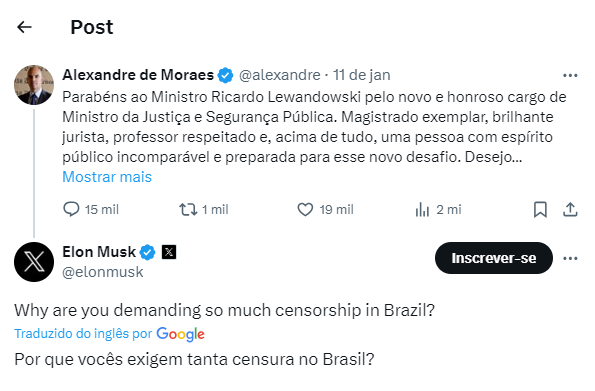Open Elon Musk's X logo avatar

pos(34,262)
